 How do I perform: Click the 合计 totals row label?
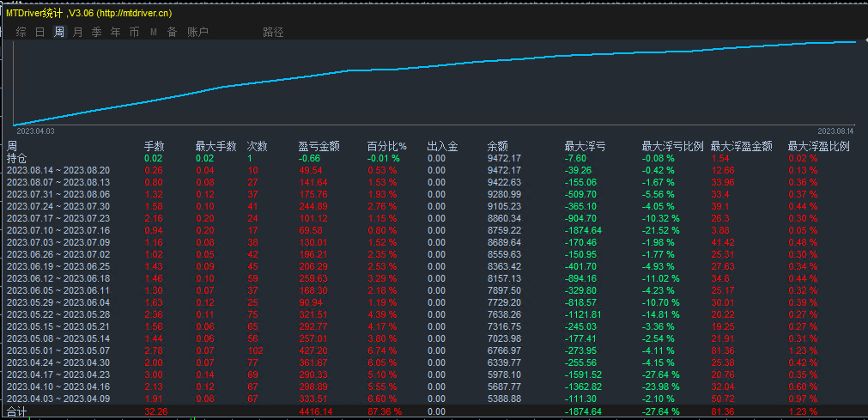tap(16, 411)
